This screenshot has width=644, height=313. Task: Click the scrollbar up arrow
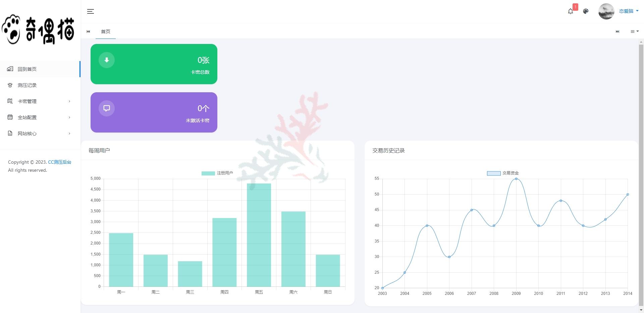tap(641, 42)
